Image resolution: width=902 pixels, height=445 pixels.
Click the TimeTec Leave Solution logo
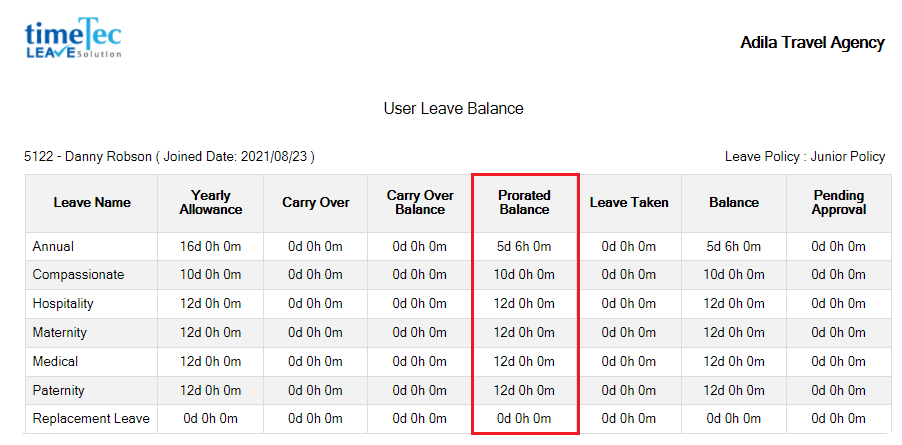pos(72,37)
